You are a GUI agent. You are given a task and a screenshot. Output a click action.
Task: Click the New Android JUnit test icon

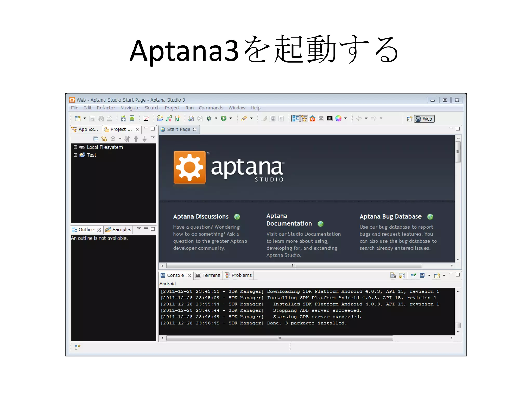coord(169,118)
